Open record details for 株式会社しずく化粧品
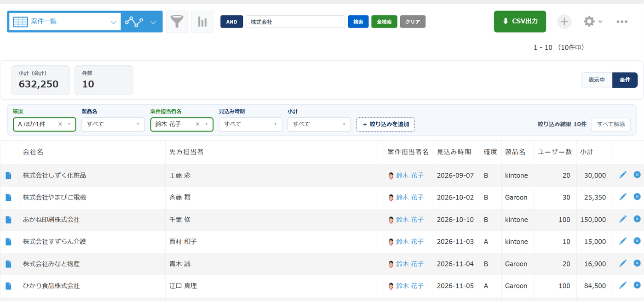The image size is (644, 301). [x=8, y=176]
